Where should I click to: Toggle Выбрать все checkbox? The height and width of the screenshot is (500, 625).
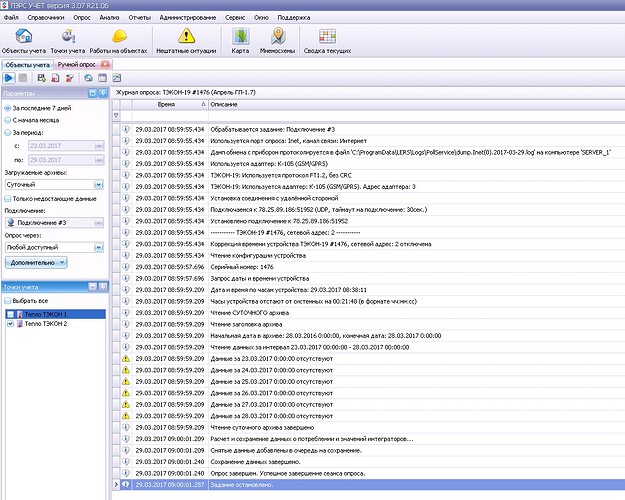coord(8,301)
